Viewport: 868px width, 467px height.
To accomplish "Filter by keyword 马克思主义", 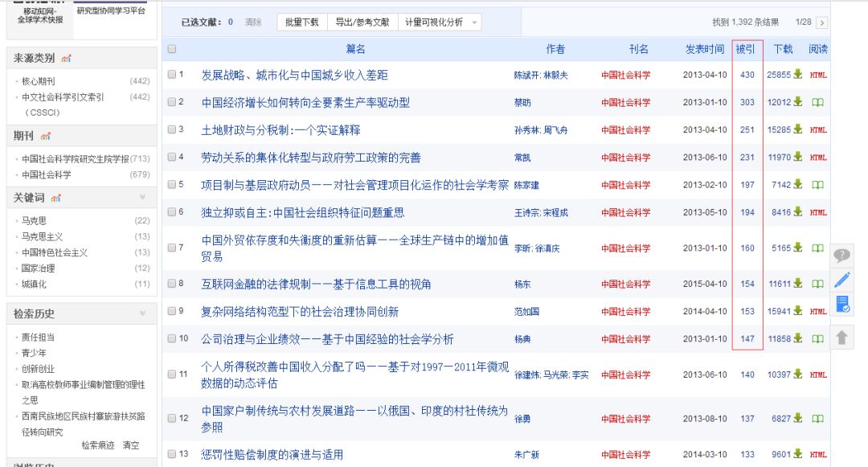I will (x=42, y=237).
